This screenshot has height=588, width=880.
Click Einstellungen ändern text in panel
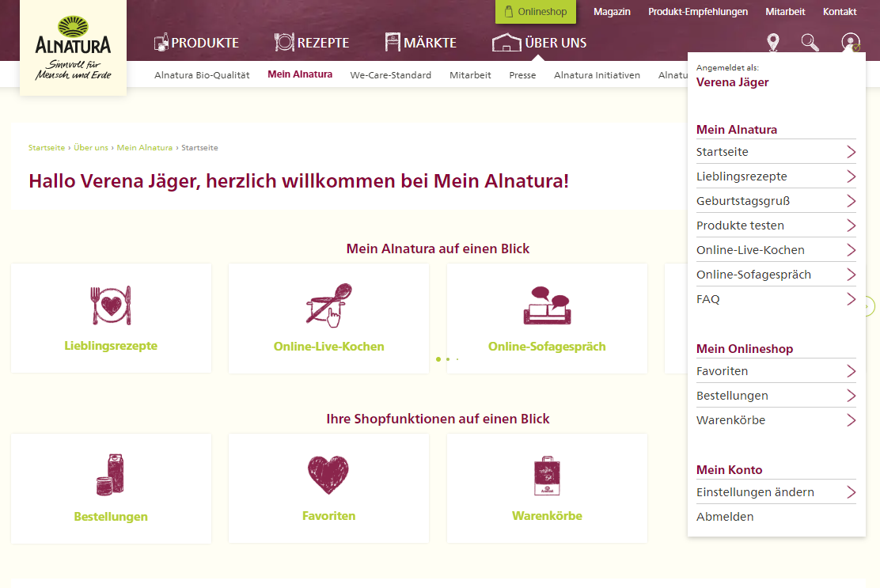[756, 492]
